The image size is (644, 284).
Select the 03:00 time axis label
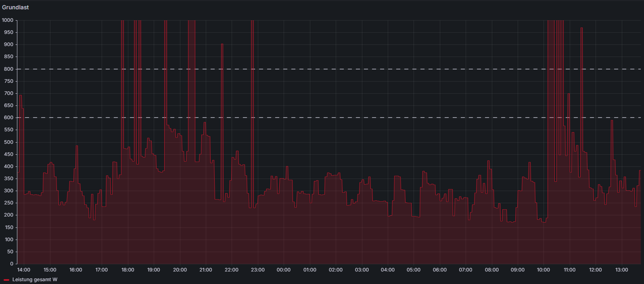pyautogui.click(x=362, y=270)
